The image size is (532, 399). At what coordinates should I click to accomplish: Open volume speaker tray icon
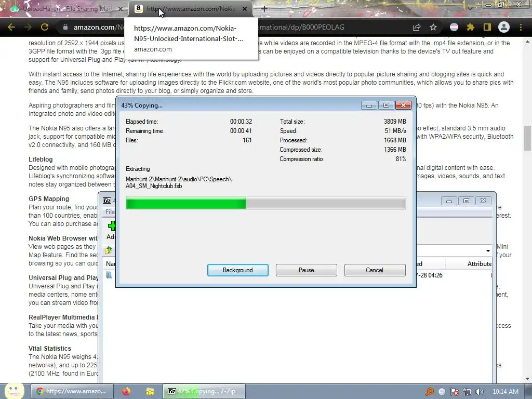tap(480, 392)
